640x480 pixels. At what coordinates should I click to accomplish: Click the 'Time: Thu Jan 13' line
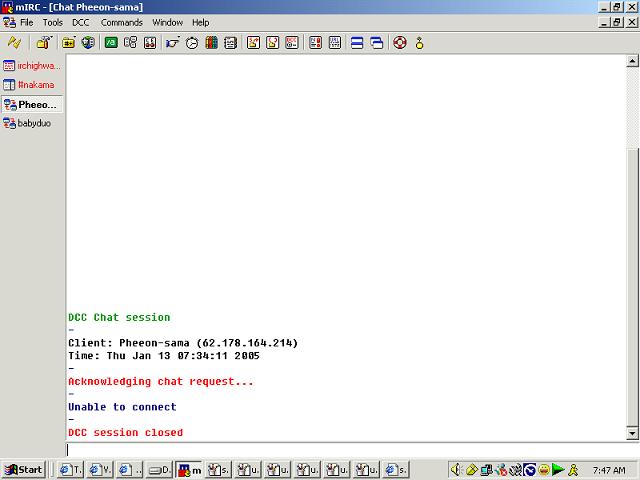164,356
